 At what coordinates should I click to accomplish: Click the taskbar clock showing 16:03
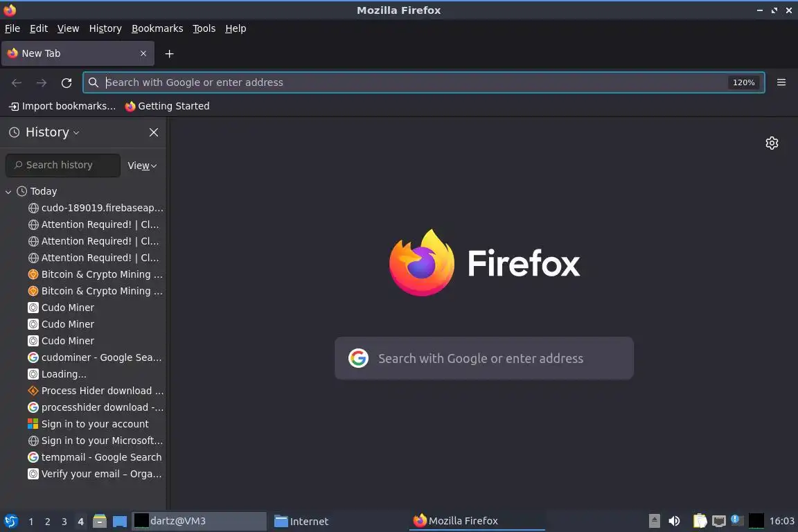pos(781,521)
